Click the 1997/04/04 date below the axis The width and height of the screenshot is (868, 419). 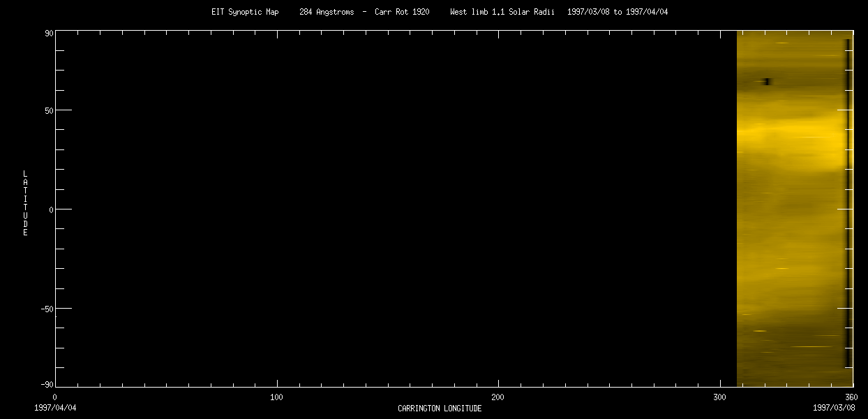pos(55,407)
